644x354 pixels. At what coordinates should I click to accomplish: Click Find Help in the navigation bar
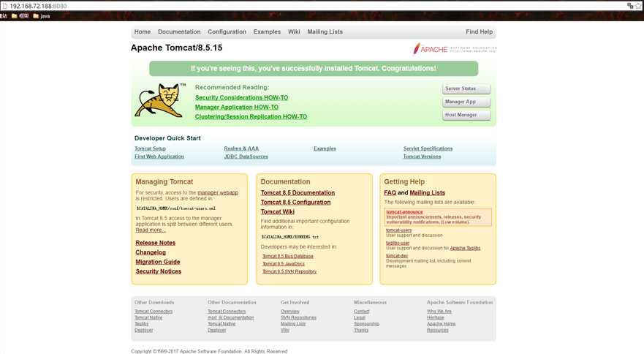pos(479,31)
